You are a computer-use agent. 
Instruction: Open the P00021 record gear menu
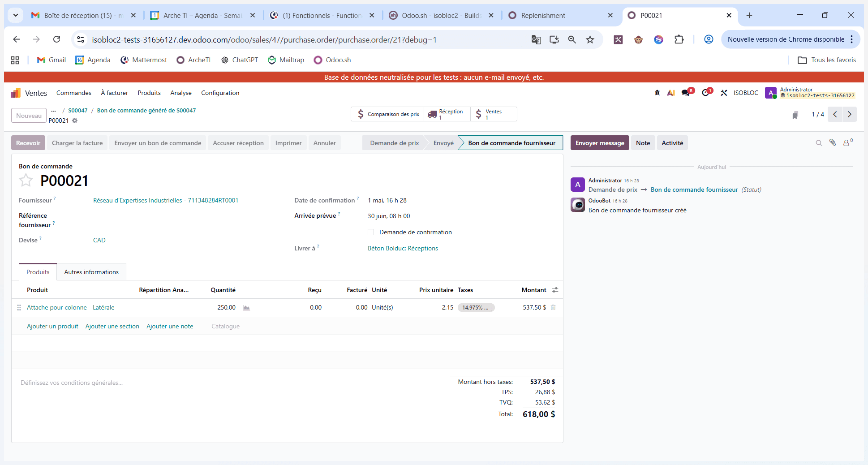click(x=75, y=121)
